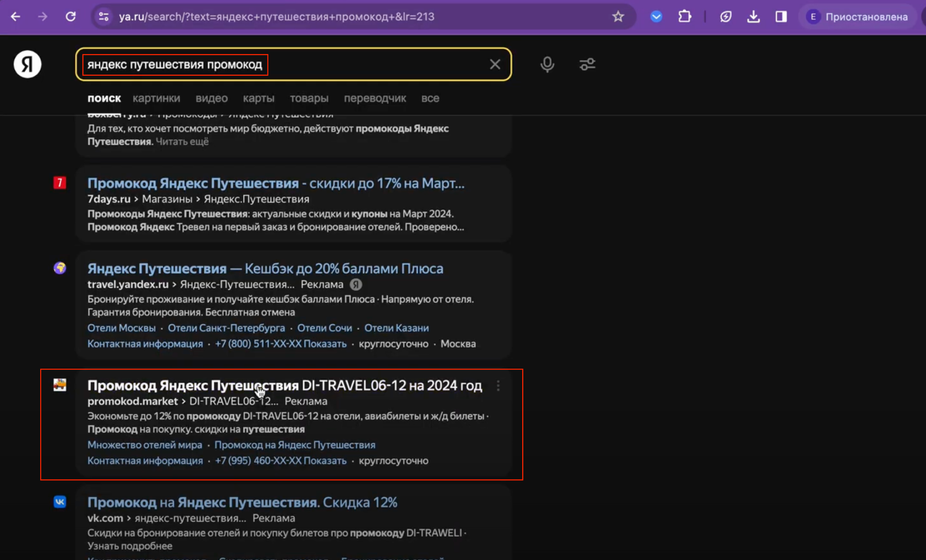The height and width of the screenshot is (560, 926).
Task: Switch to the Видео tab
Action: 212,98
